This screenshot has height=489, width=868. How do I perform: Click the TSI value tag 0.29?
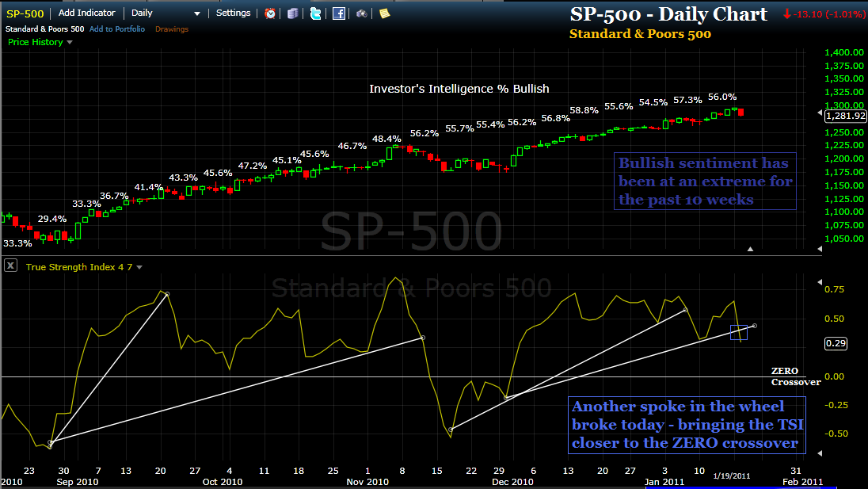coord(836,343)
